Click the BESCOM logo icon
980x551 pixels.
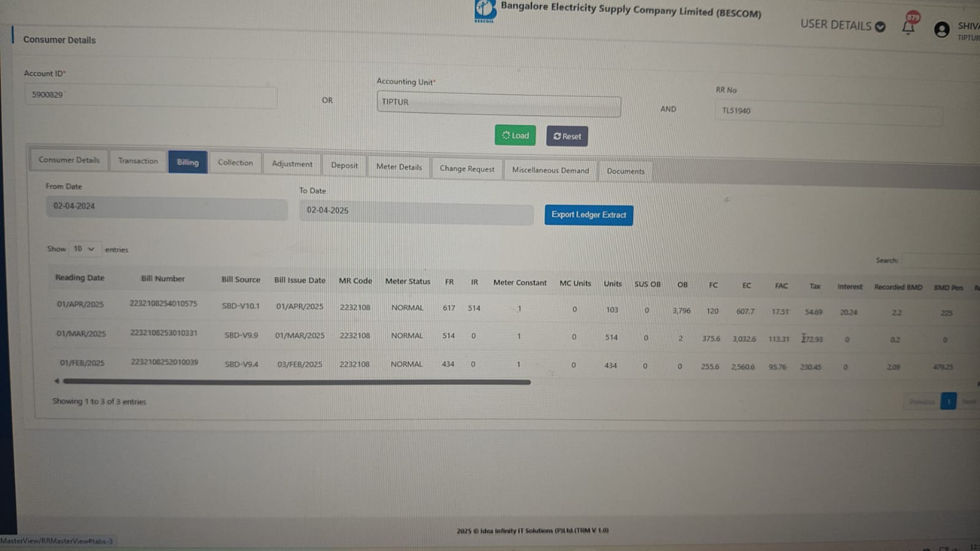point(485,10)
